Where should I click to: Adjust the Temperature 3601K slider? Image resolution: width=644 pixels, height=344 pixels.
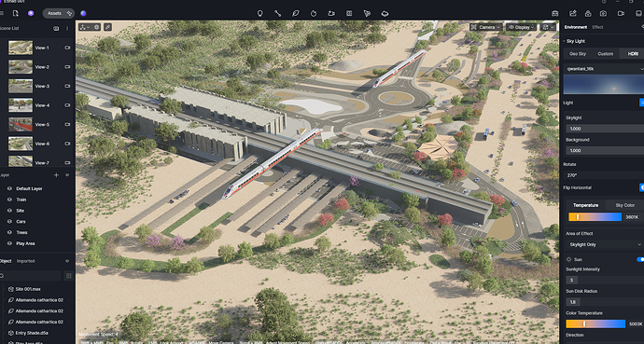coord(595,217)
